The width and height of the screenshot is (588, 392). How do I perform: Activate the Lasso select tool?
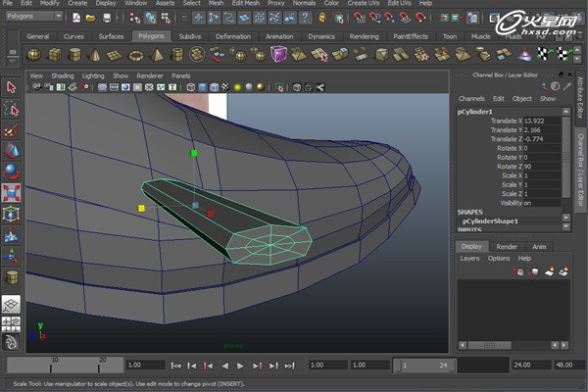pos(11,109)
